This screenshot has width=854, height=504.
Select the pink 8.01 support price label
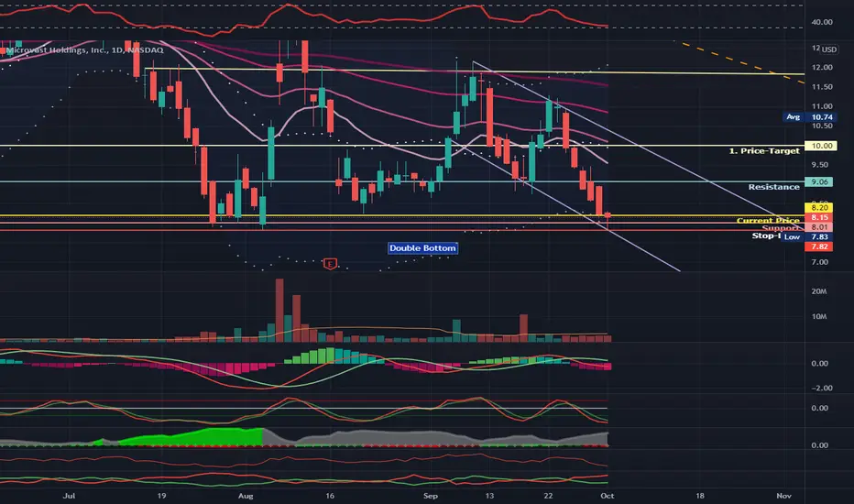[818, 227]
